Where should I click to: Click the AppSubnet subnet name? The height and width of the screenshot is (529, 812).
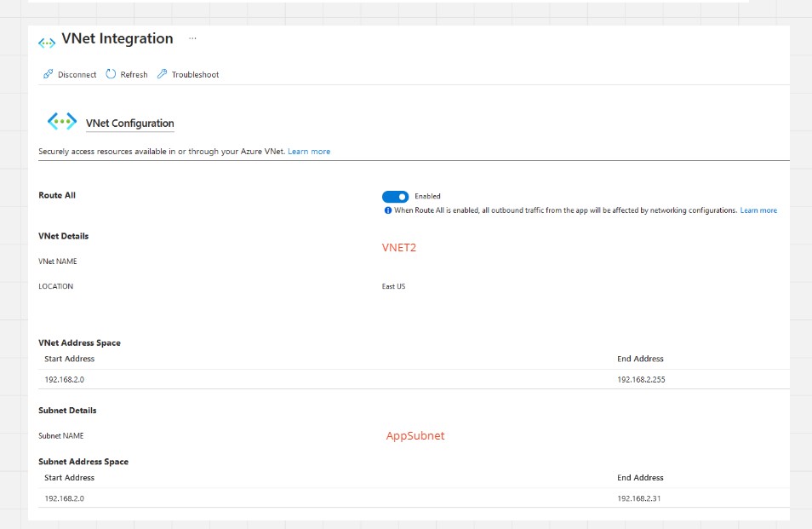(x=415, y=436)
